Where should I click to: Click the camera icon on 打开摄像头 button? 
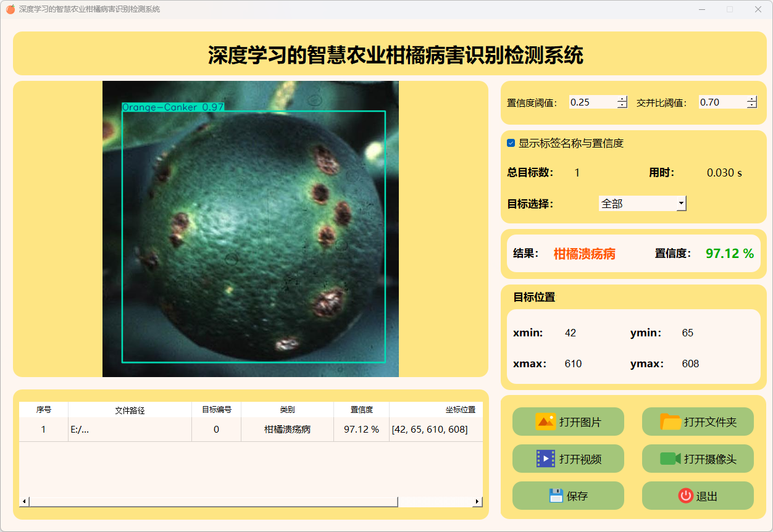[x=670, y=459]
